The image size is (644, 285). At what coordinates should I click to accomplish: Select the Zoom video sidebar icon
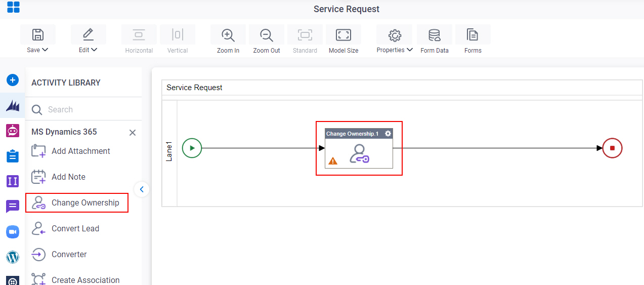point(13,232)
